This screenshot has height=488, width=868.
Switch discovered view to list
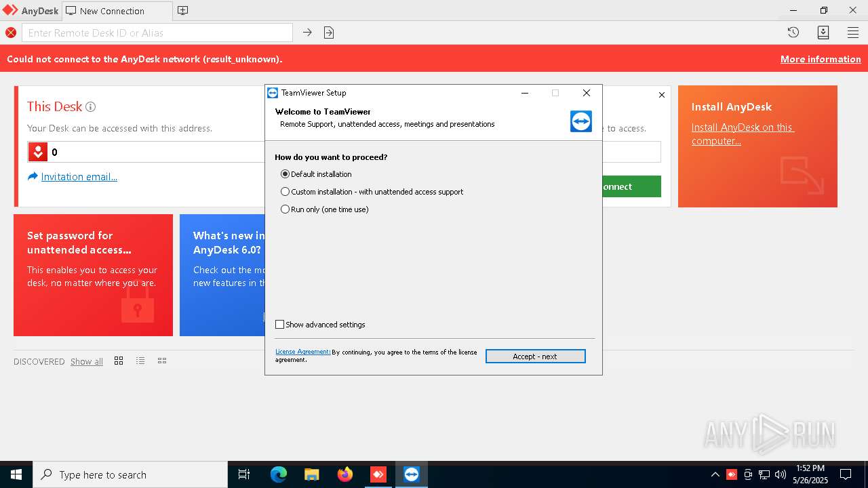coord(140,361)
